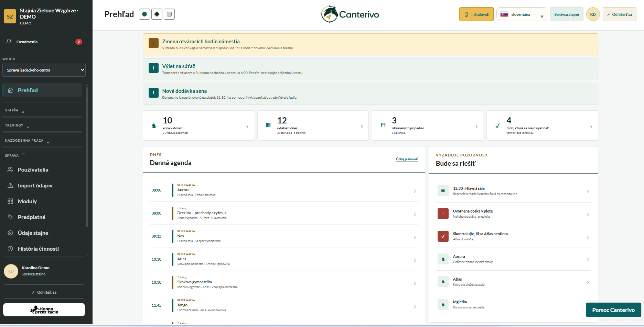The image size is (644, 327).
Task: Select the teal circle theme swatch
Action: (144, 14)
